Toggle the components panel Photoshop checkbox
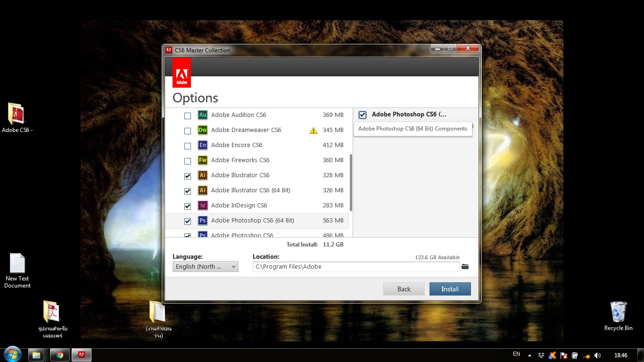Screen dimensions: 644x362 click(x=363, y=115)
